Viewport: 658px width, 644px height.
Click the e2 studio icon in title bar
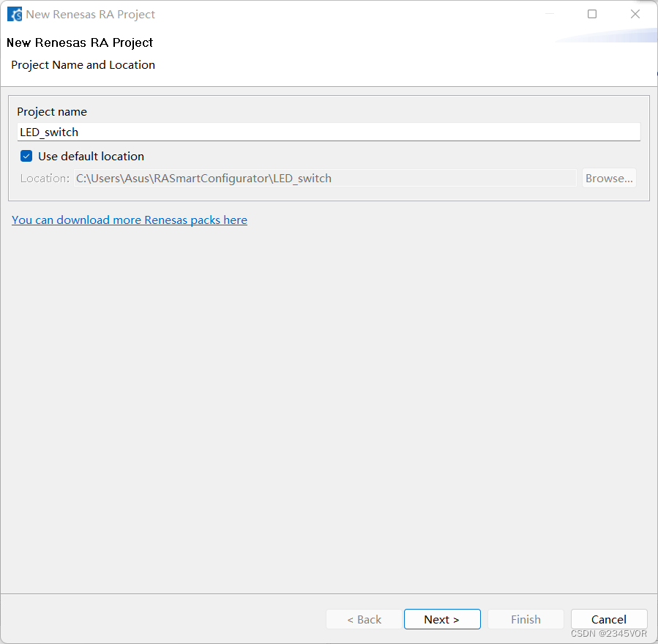pyautogui.click(x=15, y=14)
